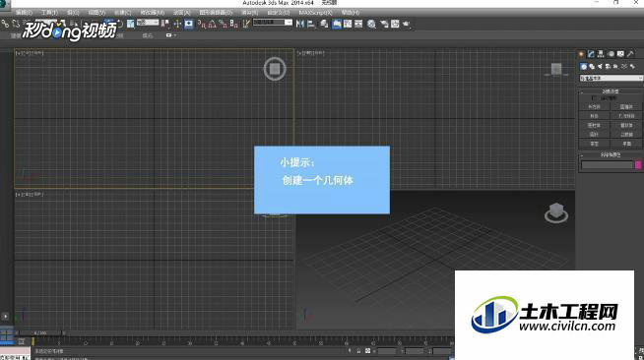Click the Box (长方体) button

tap(595, 107)
